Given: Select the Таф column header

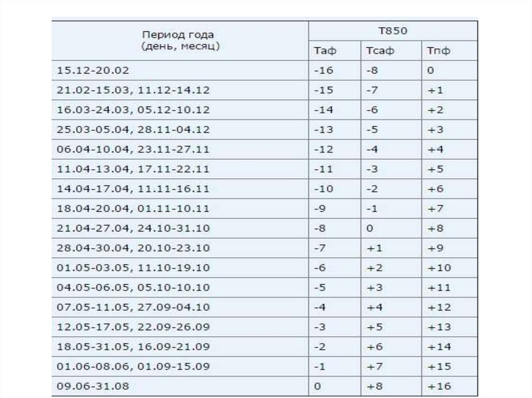Looking at the screenshot, I should coord(326,51).
